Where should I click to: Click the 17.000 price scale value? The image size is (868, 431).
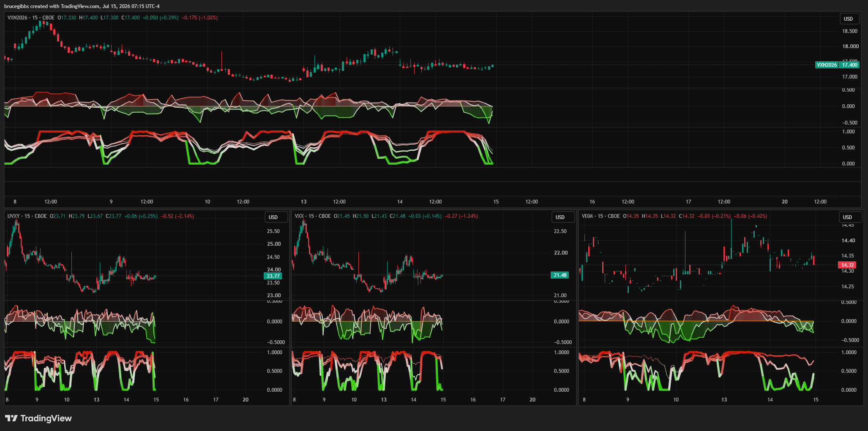tap(850, 77)
